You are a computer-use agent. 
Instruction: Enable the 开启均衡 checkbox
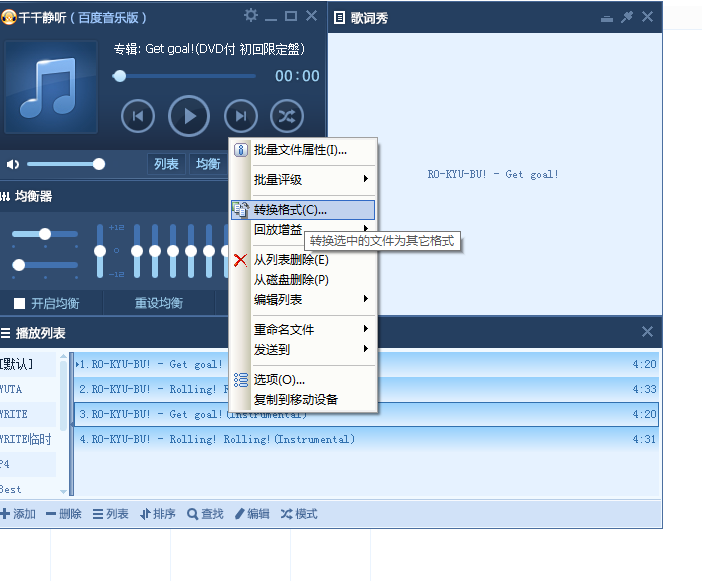tap(19, 303)
